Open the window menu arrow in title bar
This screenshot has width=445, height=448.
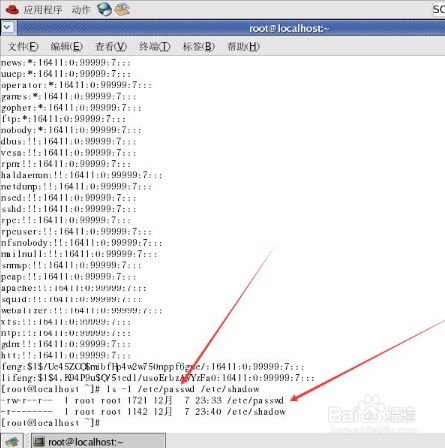pos(7,27)
